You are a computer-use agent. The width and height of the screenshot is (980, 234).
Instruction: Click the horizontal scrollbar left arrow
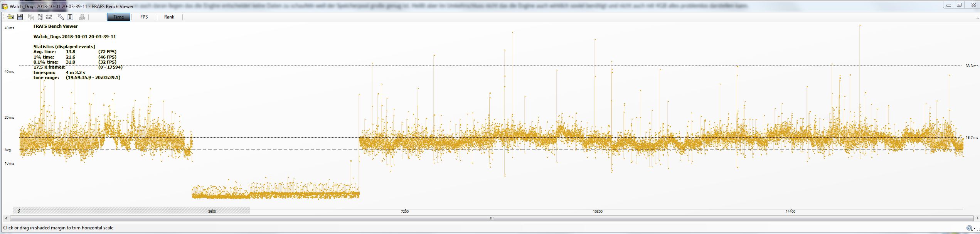[x=6, y=218]
